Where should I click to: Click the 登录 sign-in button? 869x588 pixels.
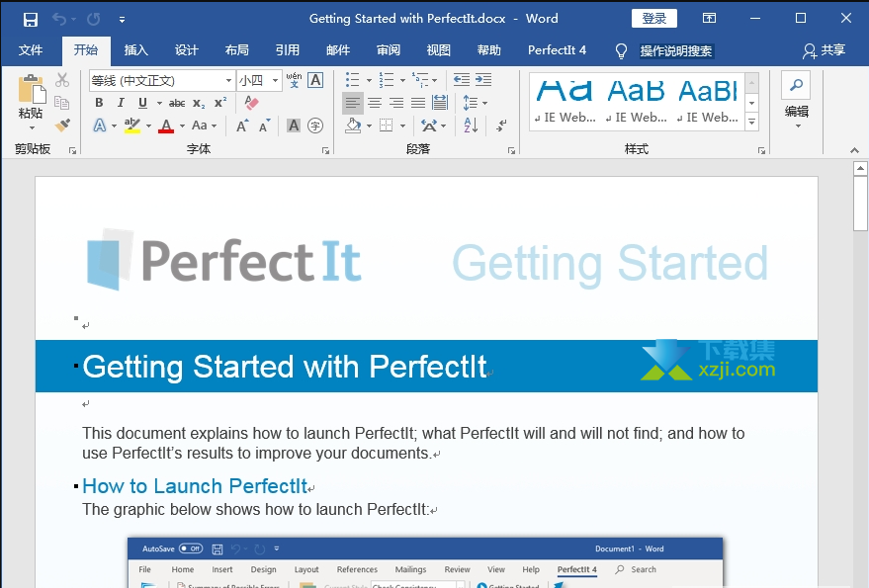click(653, 19)
